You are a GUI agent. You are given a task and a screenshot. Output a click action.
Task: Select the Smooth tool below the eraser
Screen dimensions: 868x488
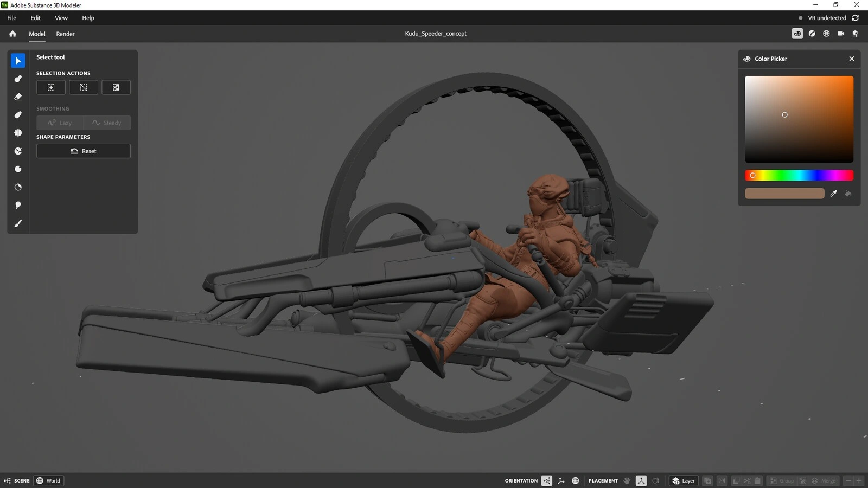[x=18, y=114]
